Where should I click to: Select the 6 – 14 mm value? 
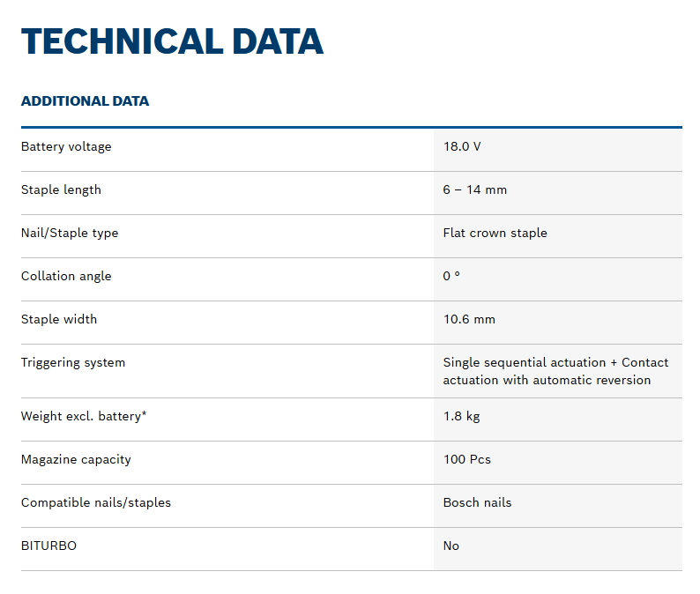474,189
